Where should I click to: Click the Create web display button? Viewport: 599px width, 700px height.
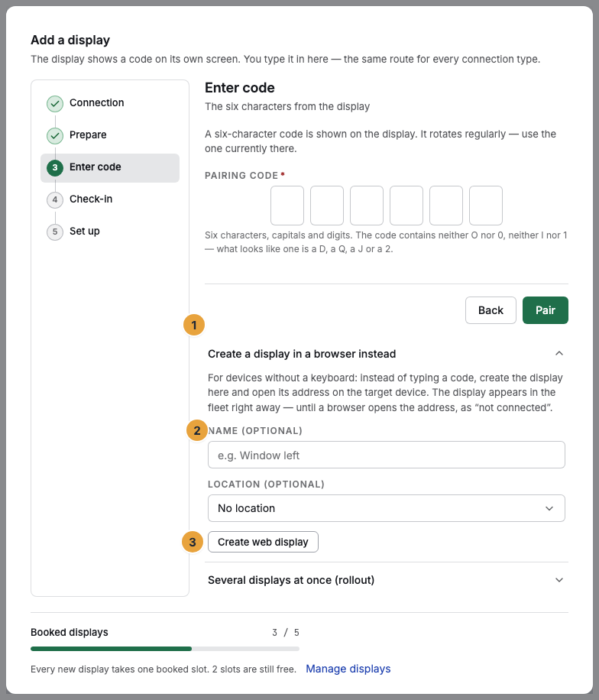tap(263, 542)
